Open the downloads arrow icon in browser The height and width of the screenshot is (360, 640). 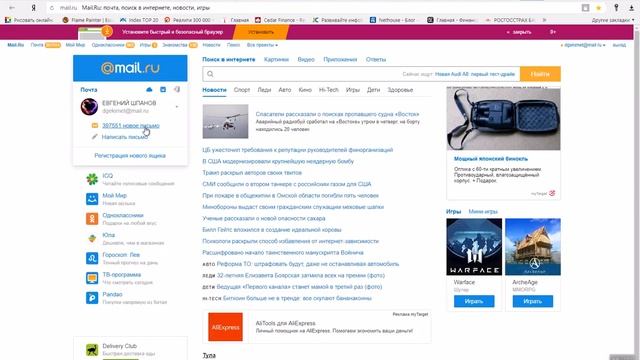click(631, 8)
